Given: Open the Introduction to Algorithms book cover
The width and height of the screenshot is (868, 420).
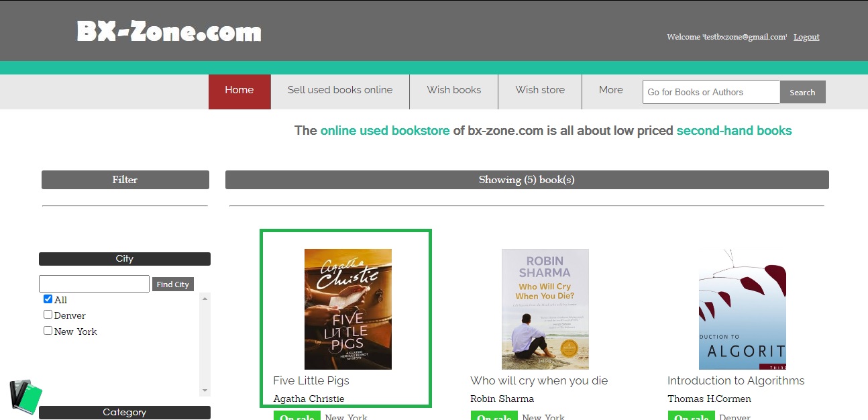Looking at the screenshot, I should point(743,309).
